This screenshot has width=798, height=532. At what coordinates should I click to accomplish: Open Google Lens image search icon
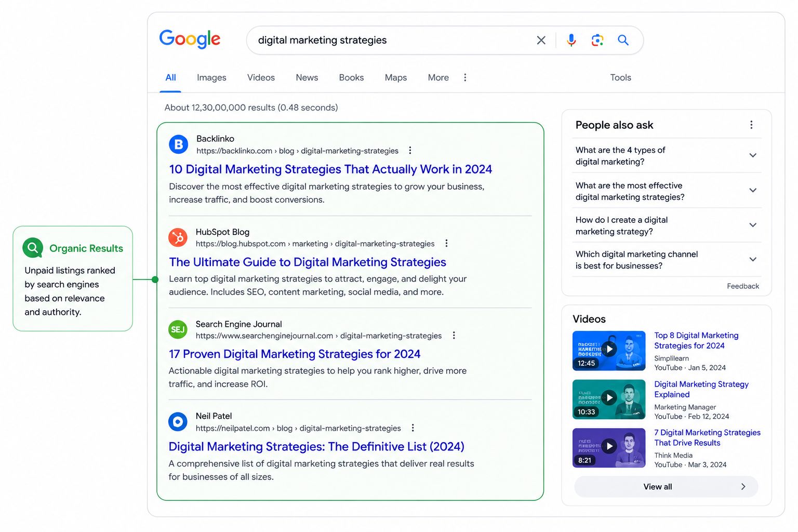597,40
